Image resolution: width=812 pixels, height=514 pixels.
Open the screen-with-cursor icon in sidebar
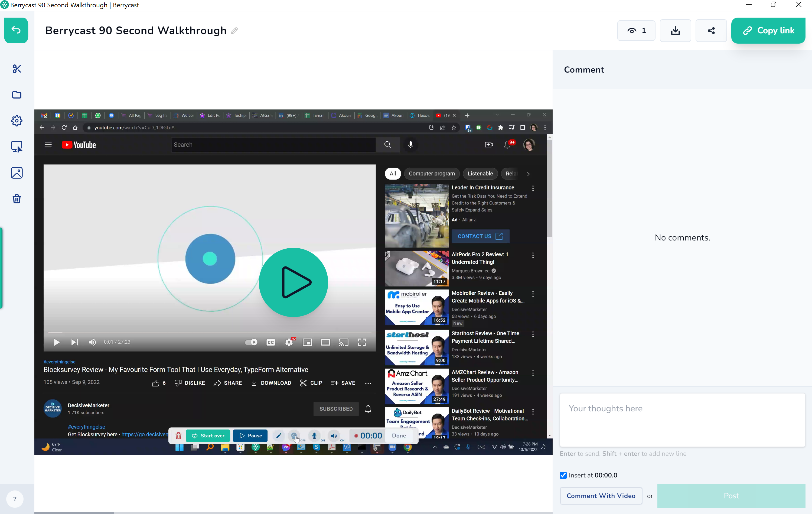[x=17, y=147]
